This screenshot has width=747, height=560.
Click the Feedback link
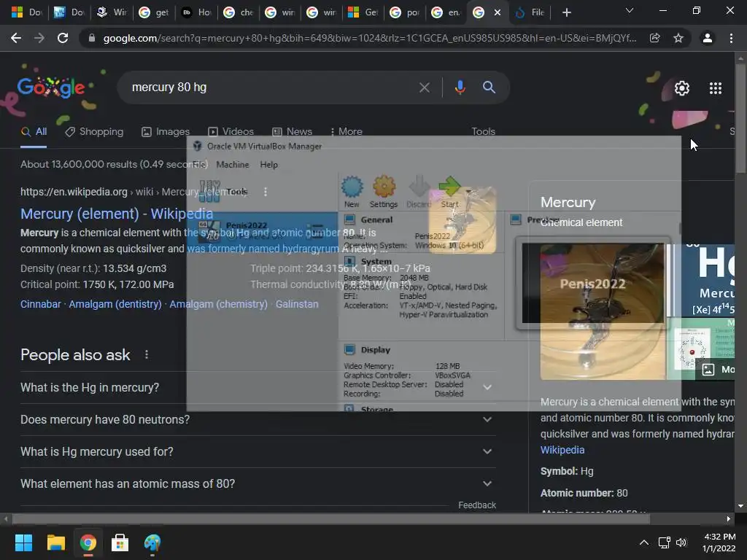pyautogui.click(x=477, y=505)
